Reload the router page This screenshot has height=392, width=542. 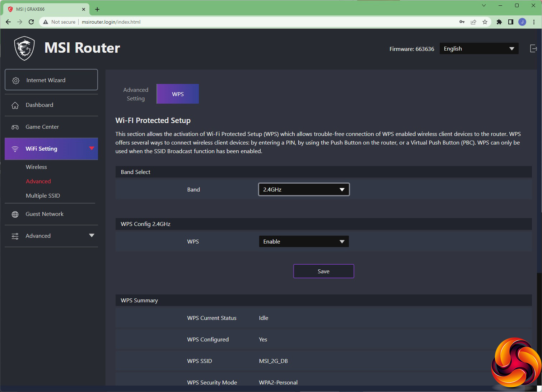(x=31, y=22)
